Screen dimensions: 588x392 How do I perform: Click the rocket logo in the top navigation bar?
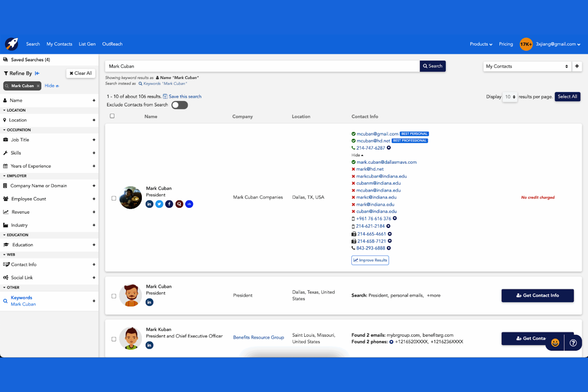pyautogui.click(x=12, y=44)
